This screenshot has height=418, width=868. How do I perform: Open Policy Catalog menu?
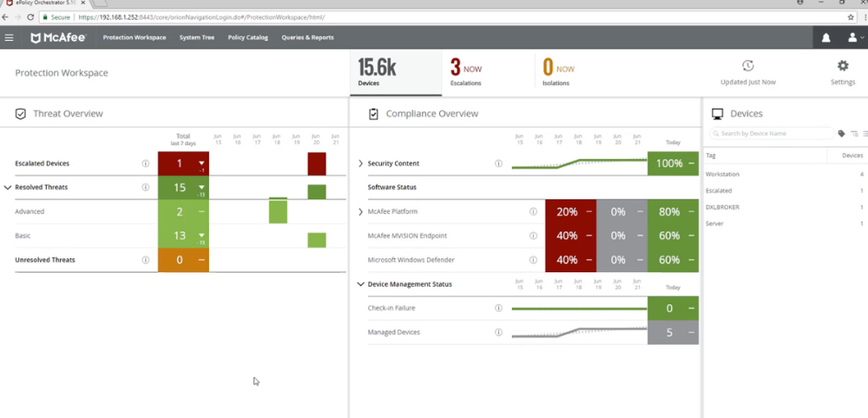pyautogui.click(x=247, y=37)
